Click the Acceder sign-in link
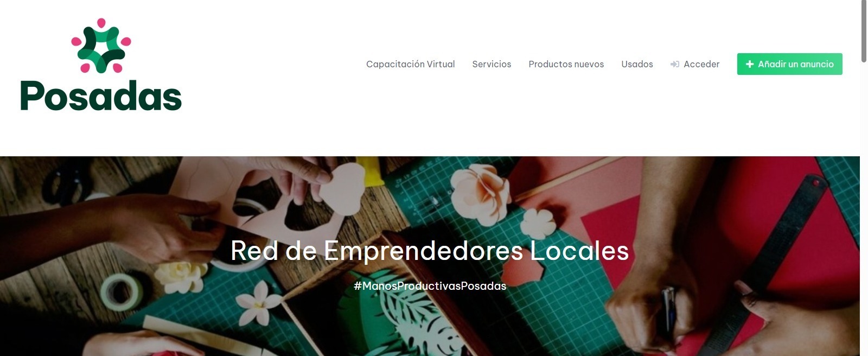 [x=701, y=64]
